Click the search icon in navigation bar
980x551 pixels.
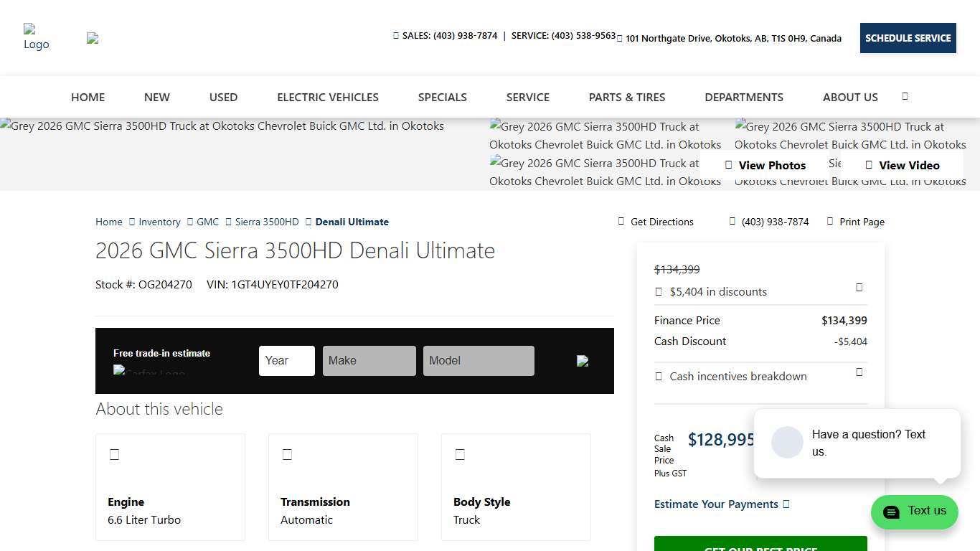coord(905,96)
